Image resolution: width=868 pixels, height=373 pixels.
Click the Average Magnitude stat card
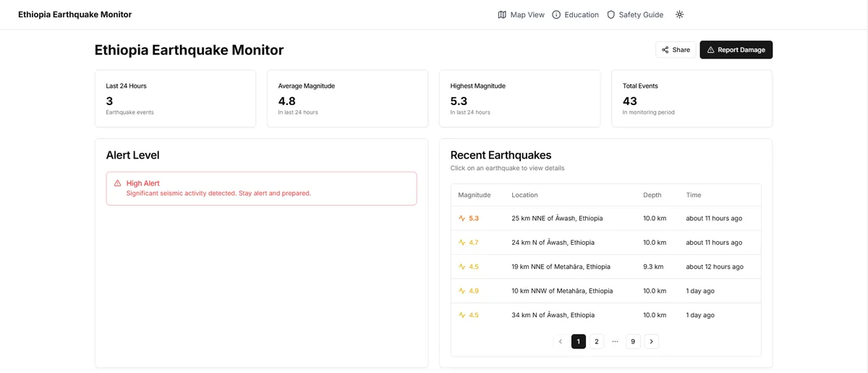point(347,99)
